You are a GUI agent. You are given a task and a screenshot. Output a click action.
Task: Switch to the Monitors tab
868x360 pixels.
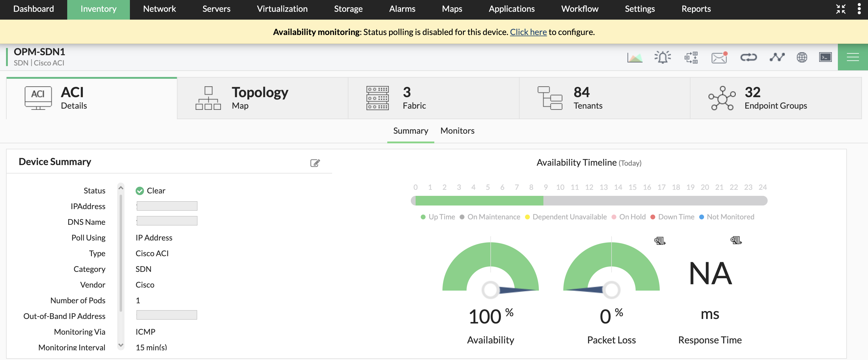pos(457,131)
